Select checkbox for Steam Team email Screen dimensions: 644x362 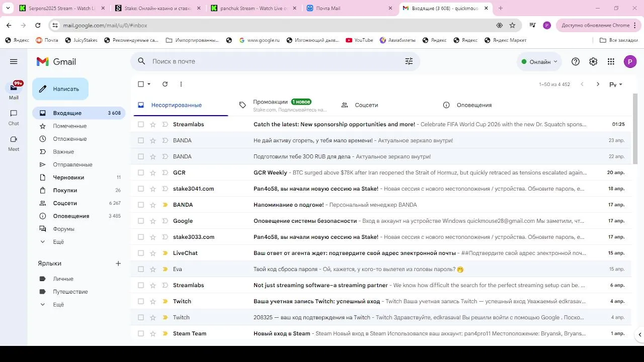click(x=141, y=333)
